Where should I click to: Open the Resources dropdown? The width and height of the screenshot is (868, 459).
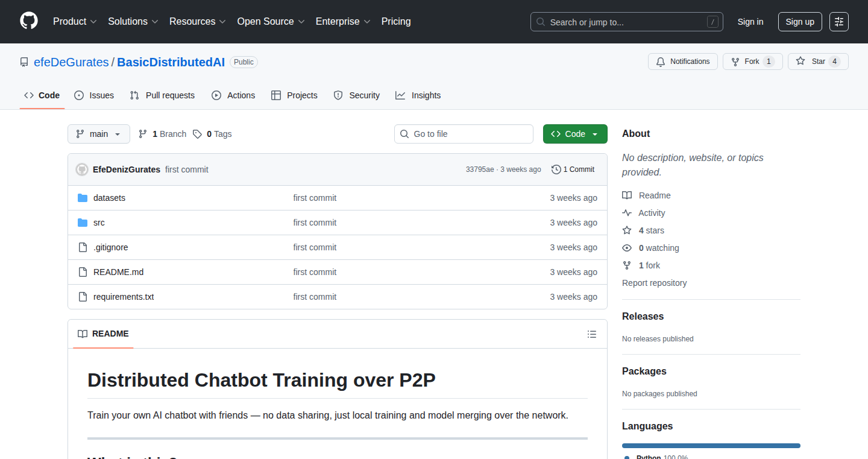click(x=198, y=21)
